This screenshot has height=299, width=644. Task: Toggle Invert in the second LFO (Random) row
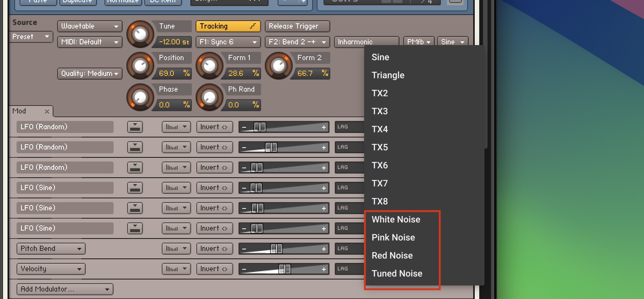214,147
